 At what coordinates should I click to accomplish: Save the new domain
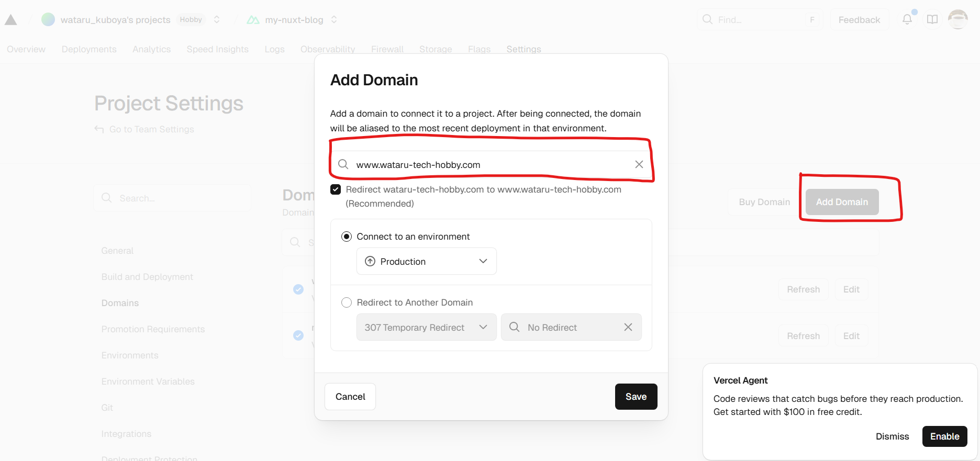(636, 397)
